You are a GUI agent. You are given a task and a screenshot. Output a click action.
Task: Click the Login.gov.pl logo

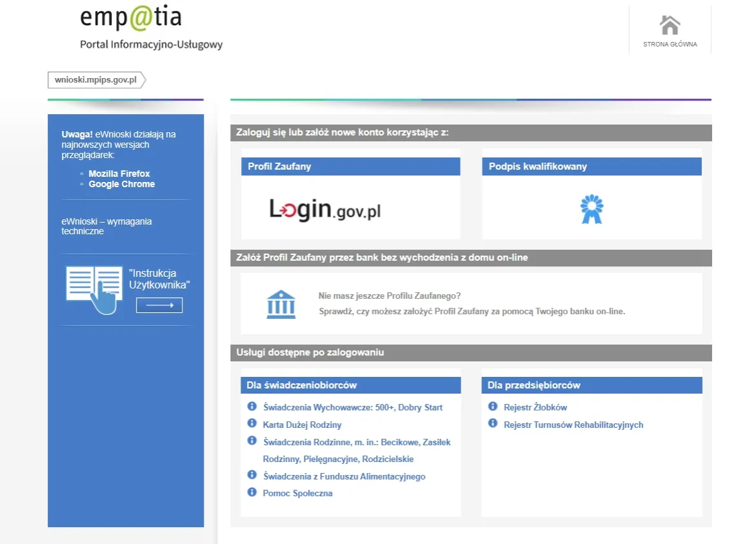(x=324, y=210)
